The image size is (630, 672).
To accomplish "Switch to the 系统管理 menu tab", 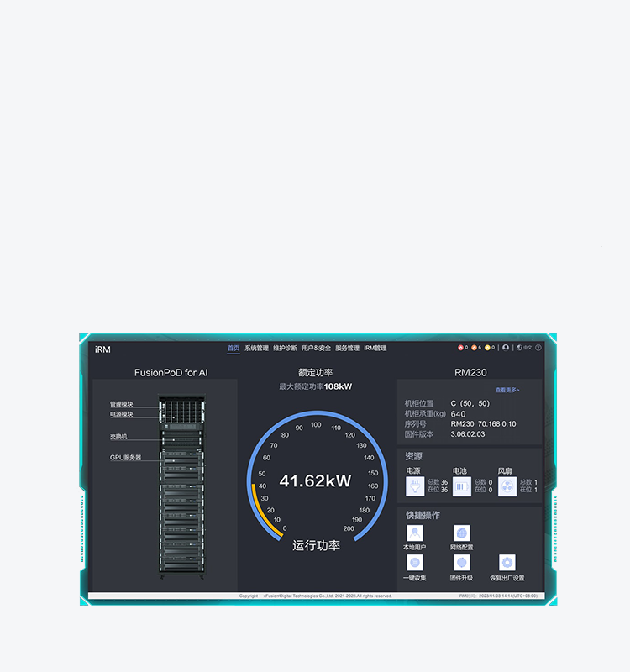I will 256,348.
